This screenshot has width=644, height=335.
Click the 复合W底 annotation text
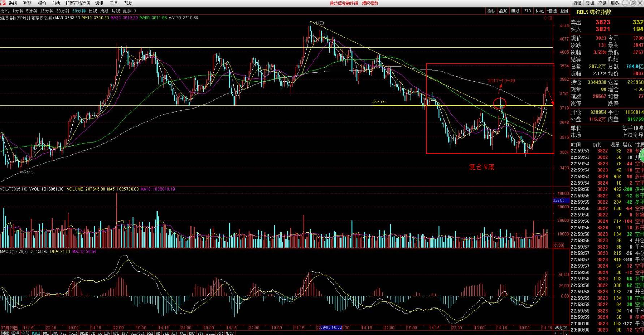point(481,167)
